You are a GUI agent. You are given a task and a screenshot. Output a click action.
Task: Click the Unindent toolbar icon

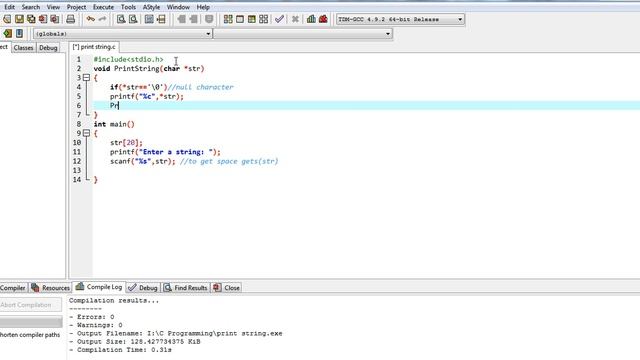pos(193,19)
